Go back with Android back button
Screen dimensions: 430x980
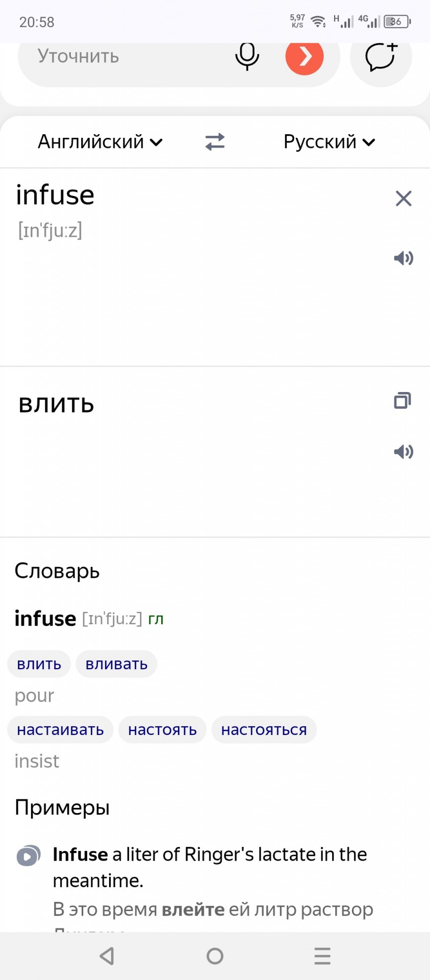coord(107,956)
